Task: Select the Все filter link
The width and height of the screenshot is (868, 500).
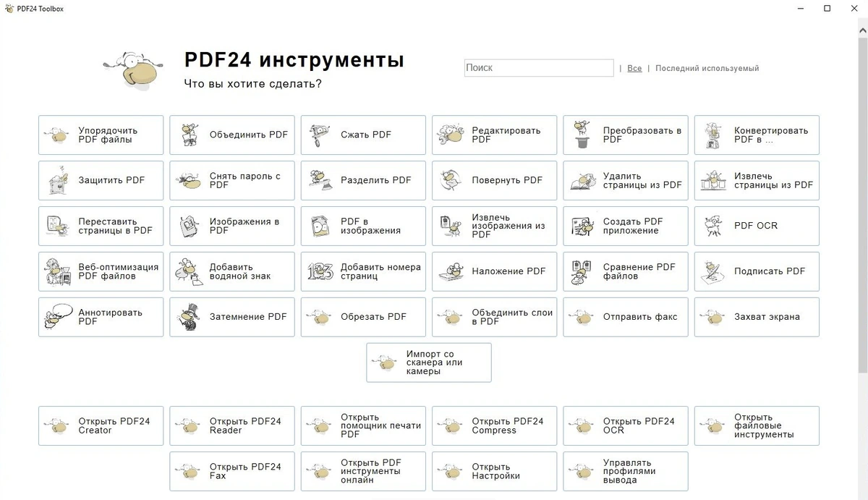Action: point(634,68)
